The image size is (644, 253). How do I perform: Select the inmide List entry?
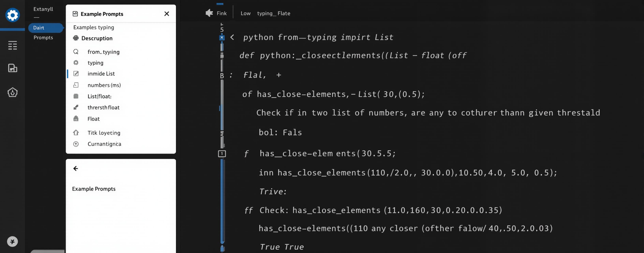pos(101,74)
